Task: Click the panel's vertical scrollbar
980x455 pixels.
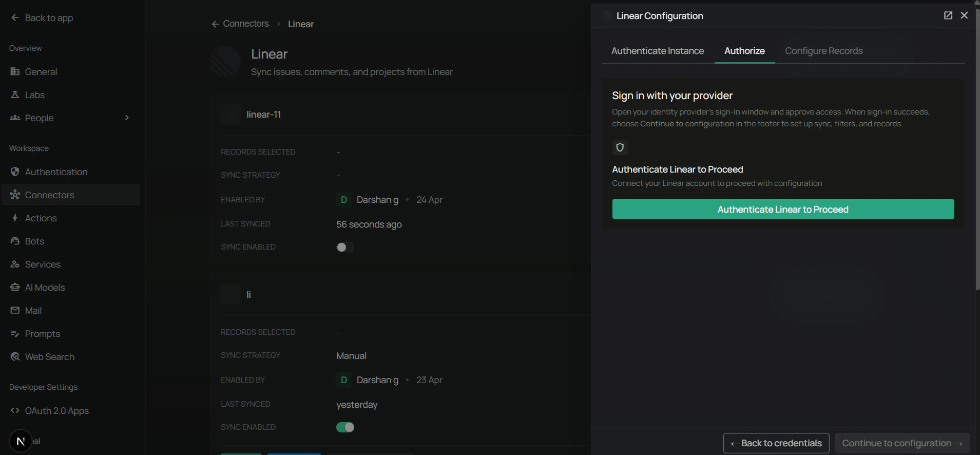Action: point(977,149)
